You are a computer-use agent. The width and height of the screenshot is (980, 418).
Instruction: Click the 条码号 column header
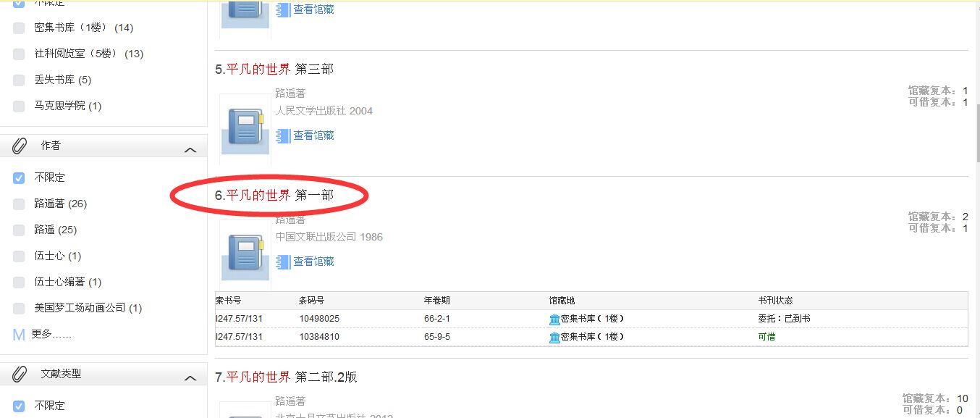tap(311, 301)
